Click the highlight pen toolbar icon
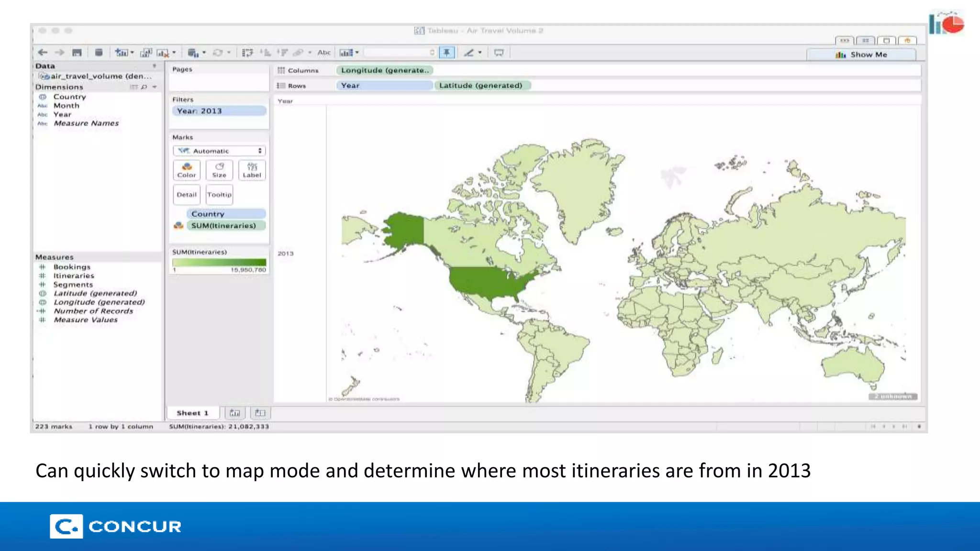The height and width of the screenshot is (551, 980). coord(469,53)
